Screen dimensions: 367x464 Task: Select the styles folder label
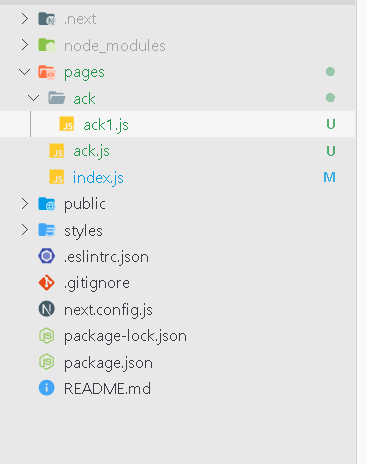pos(83,231)
